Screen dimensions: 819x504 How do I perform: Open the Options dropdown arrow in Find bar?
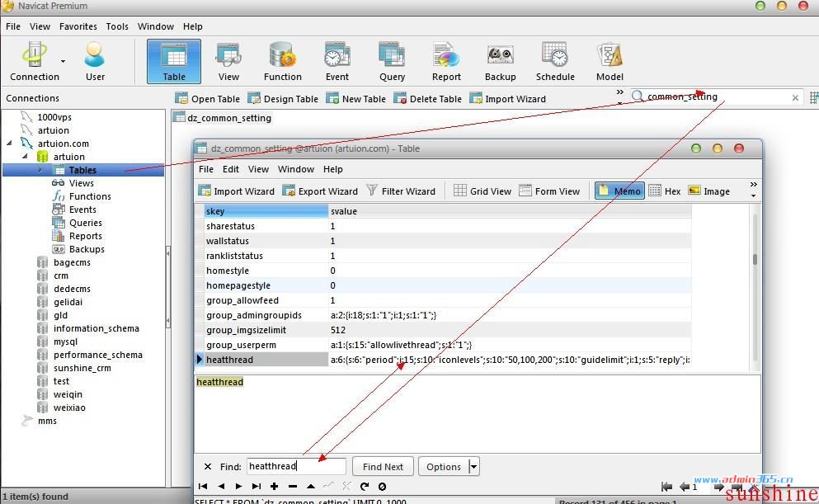(473, 466)
